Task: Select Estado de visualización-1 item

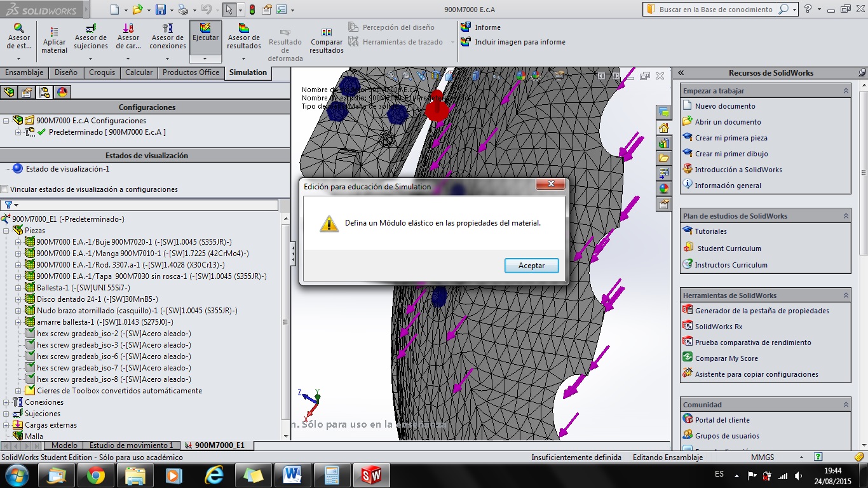Action: 67,169
